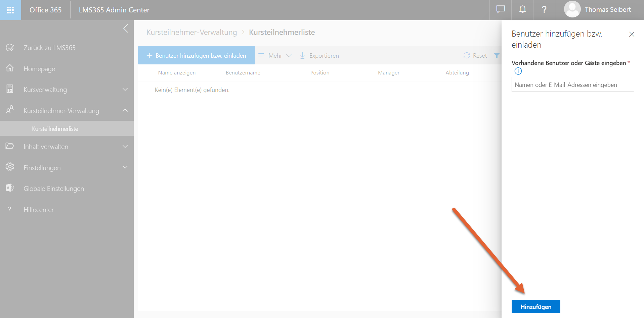Click the info icon below field label
This screenshot has width=644, height=318.
pyautogui.click(x=518, y=71)
